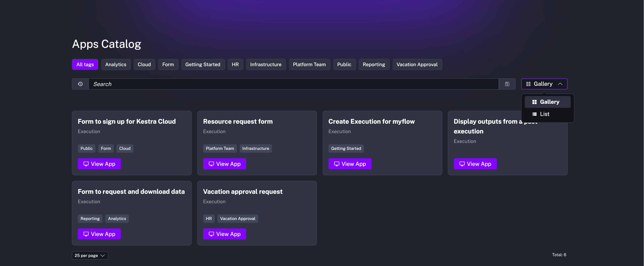644x266 pixels.
Task: Filter by All tags
Action: [85, 64]
